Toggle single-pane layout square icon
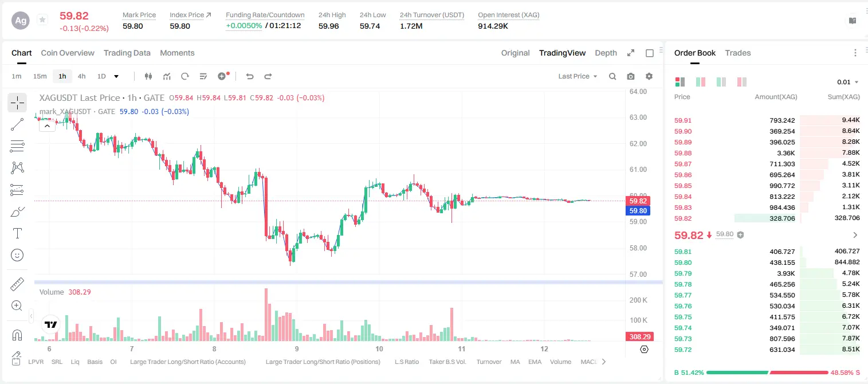This screenshot has width=868, height=384. click(650, 53)
